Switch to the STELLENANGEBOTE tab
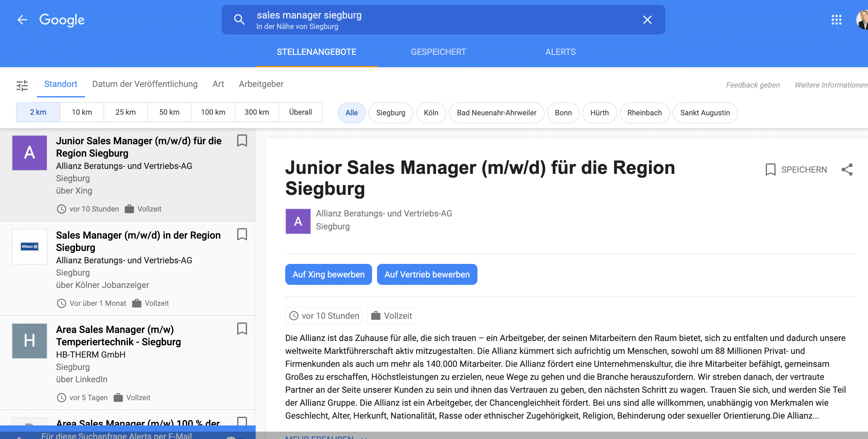 tap(316, 52)
